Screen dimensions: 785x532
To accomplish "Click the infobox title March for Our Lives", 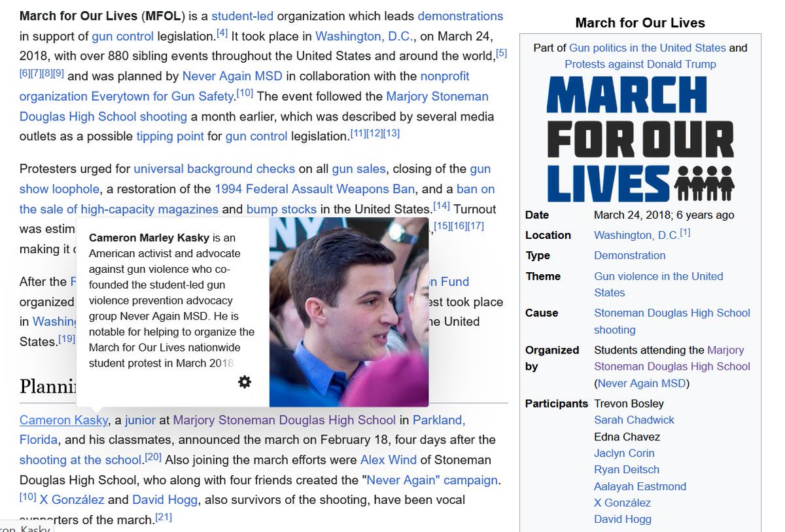I will coord(640,23).
